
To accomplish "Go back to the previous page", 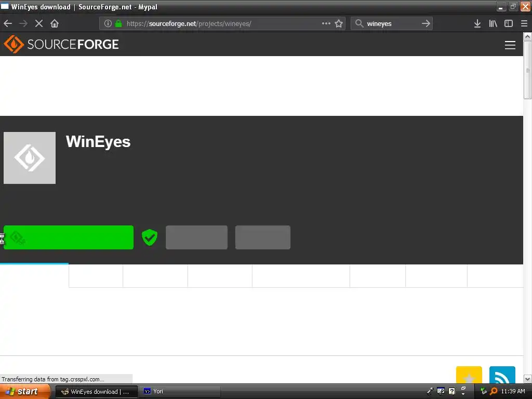I will [8, 23].
